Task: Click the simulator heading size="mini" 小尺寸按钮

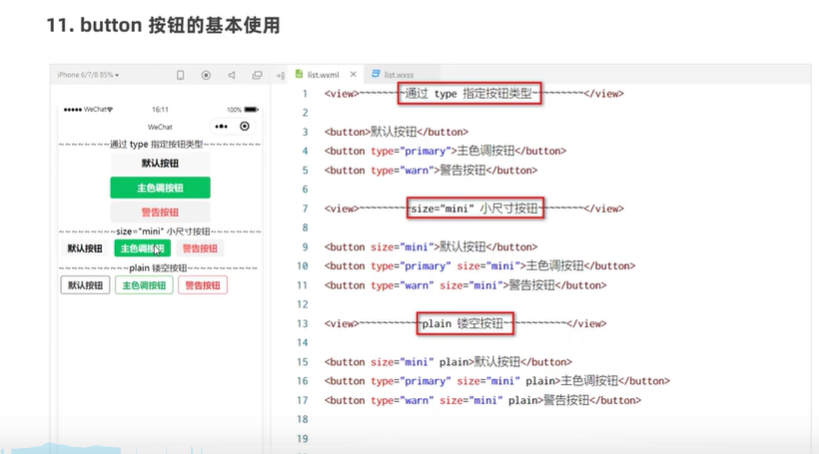Action: (163, 231)
